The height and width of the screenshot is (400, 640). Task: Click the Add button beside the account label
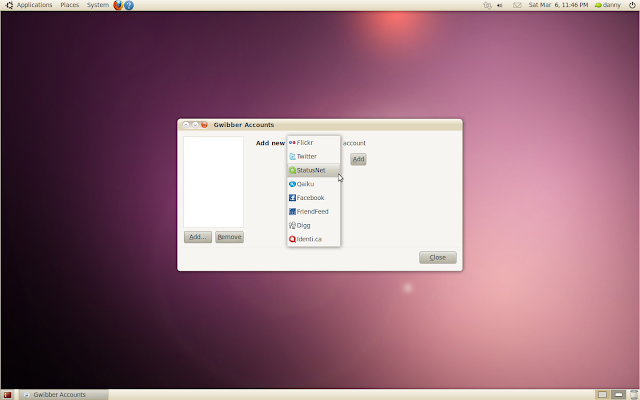tap(358, 159)
